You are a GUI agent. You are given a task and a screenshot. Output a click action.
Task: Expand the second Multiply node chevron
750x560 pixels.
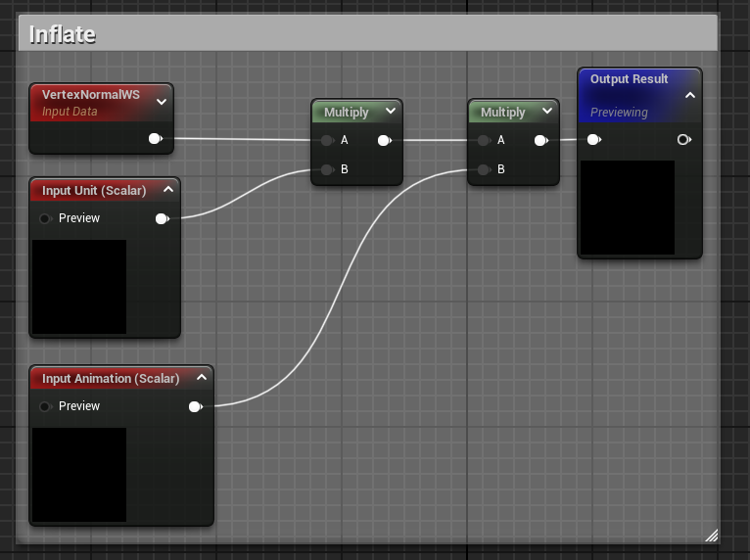click(547, 111)
